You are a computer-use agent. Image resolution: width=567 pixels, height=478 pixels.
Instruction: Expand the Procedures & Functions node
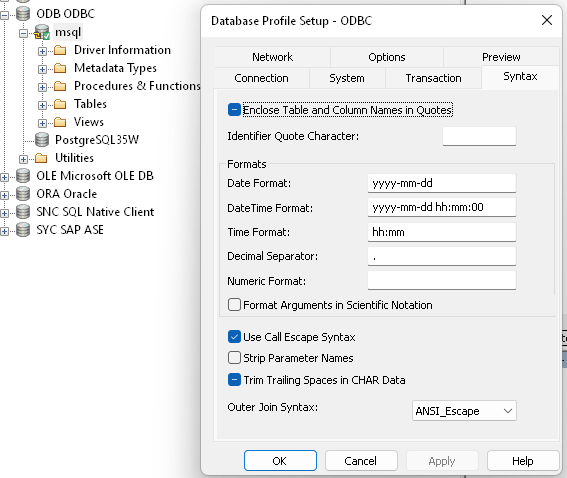tap(42, 87)
